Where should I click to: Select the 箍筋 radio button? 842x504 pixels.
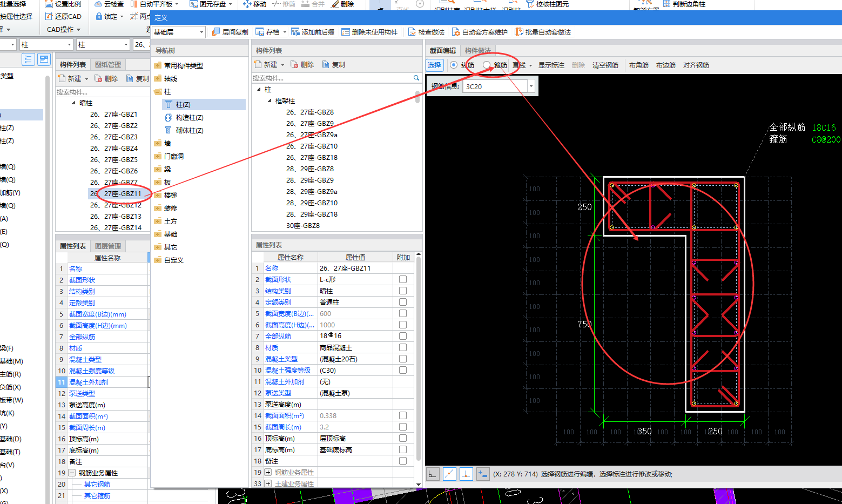(487, 65)
